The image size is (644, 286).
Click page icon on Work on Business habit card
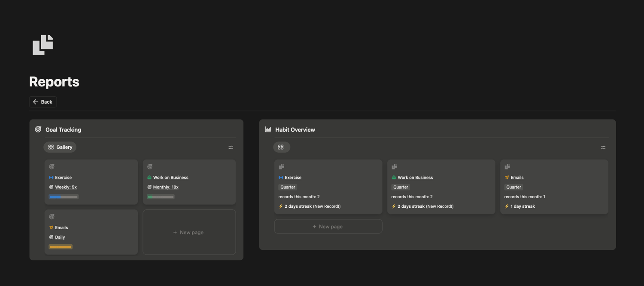[x=395, y=167]
